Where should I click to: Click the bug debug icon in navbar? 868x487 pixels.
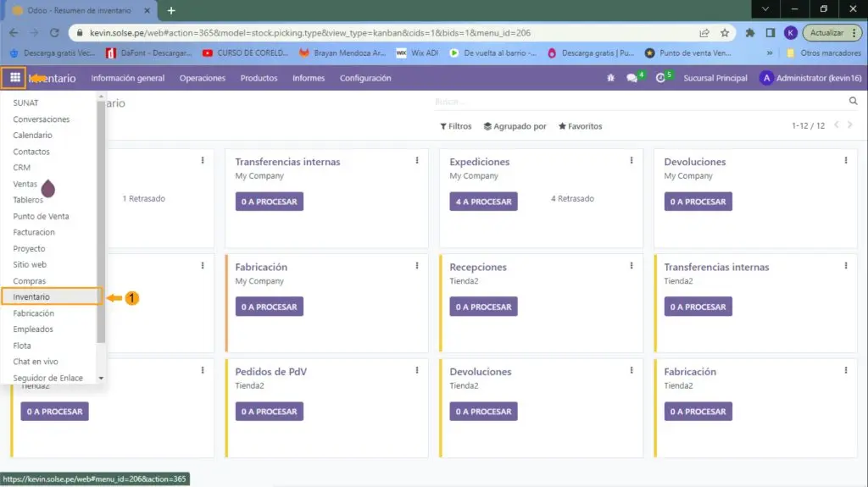pyautogui.click(x=610, y=78)
